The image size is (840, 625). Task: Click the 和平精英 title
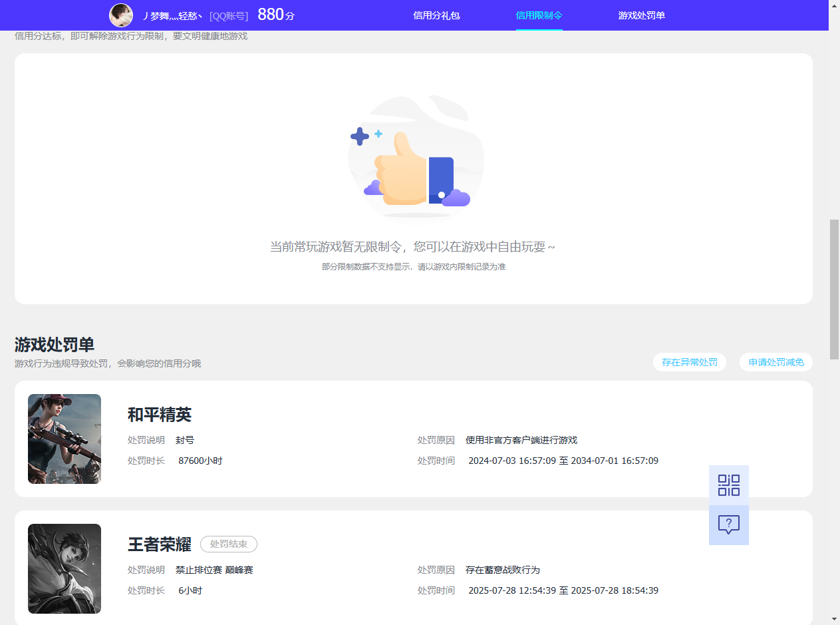tap(160, 415)
